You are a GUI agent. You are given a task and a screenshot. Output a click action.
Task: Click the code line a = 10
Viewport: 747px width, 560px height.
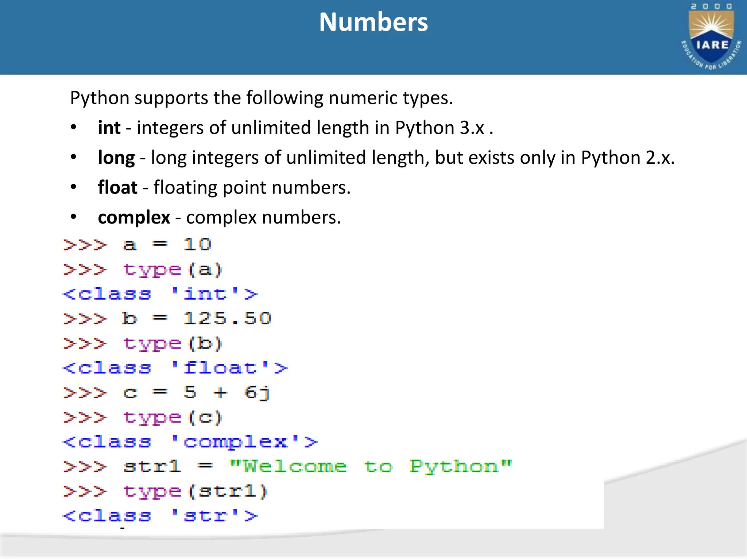(137, 244)
